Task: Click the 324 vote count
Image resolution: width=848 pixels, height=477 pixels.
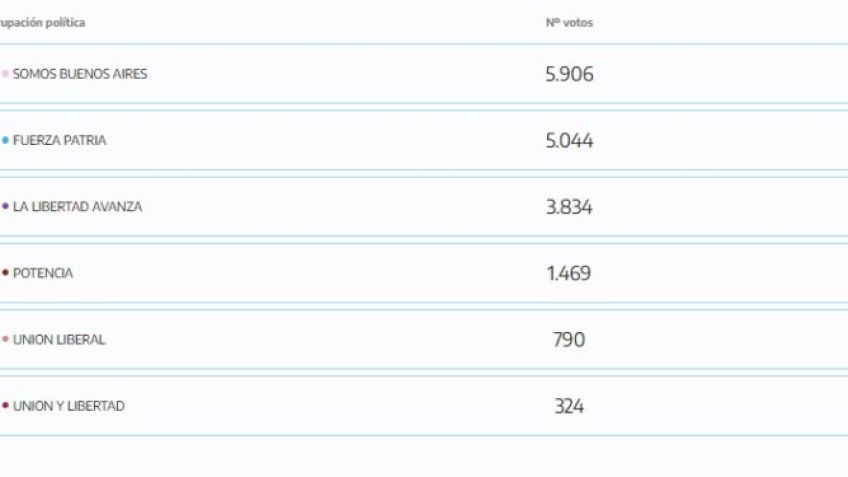Action: coord(569,406)
